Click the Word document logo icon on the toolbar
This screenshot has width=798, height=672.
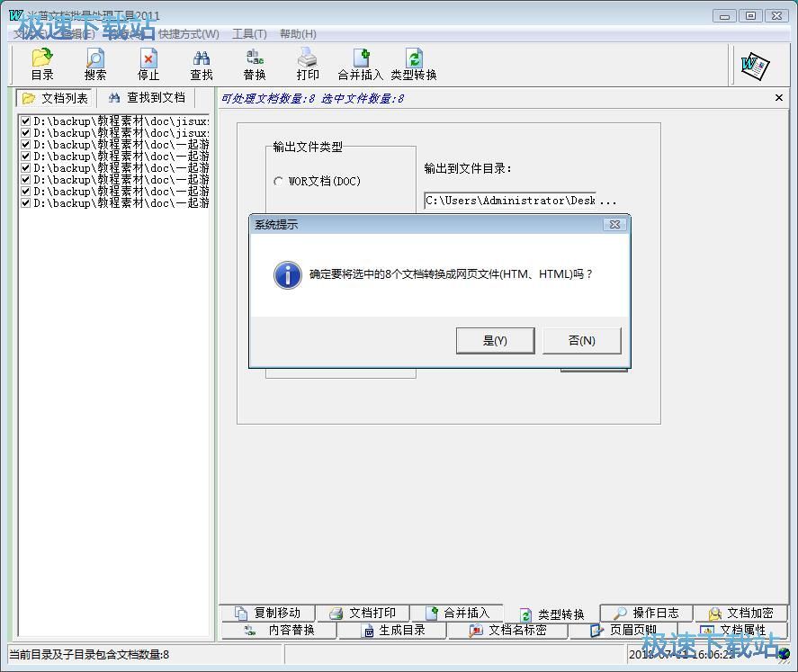pos(754,66)
